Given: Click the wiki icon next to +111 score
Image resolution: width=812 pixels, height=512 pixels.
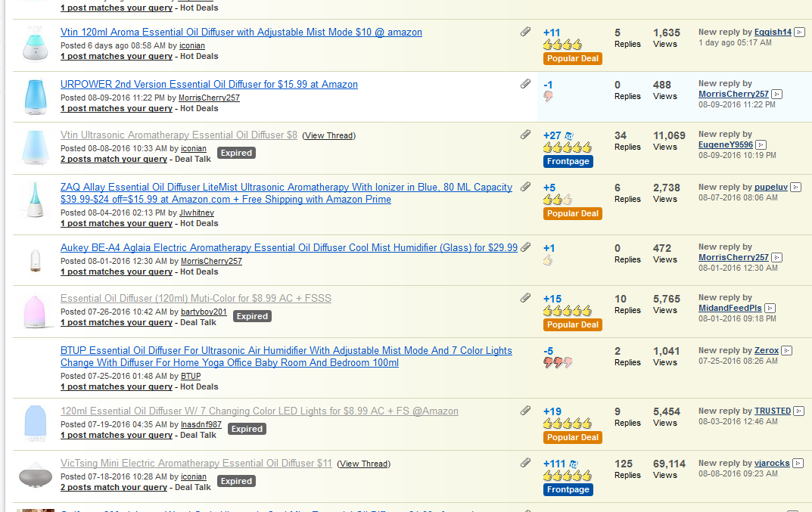Looking at the screenshot, I should pos(574,464).
